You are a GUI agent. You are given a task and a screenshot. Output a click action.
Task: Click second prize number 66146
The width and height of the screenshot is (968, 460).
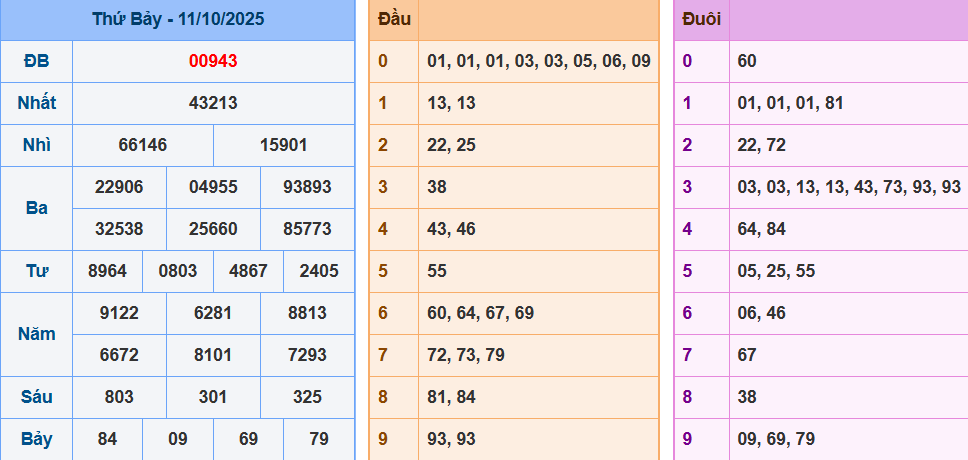[x=143, y=145]
